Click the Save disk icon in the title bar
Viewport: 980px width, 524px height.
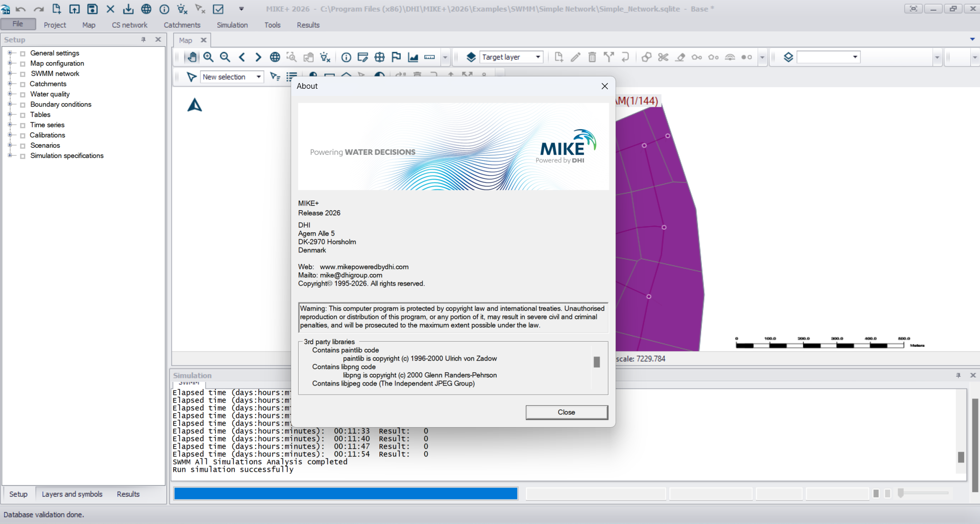[92, 9]
